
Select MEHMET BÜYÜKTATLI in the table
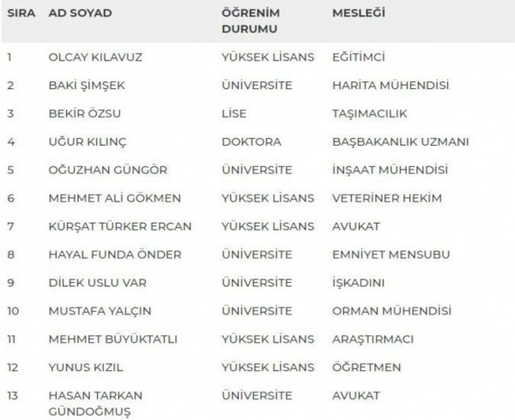[113, 339]
